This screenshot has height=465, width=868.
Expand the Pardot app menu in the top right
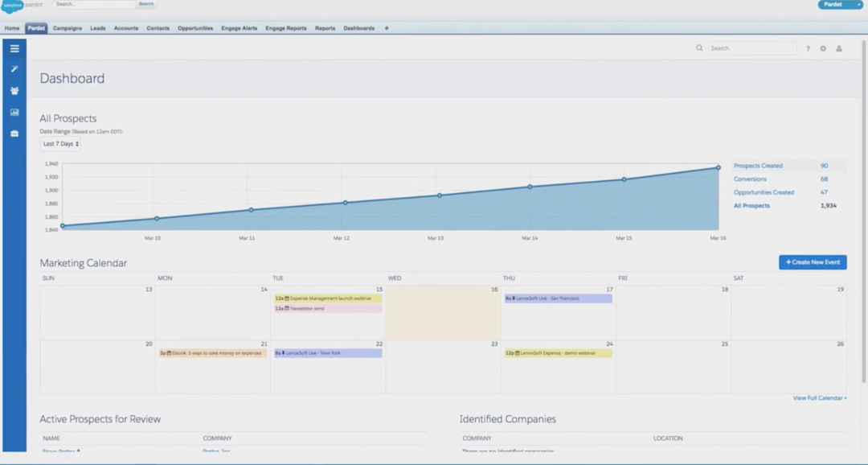839,5
